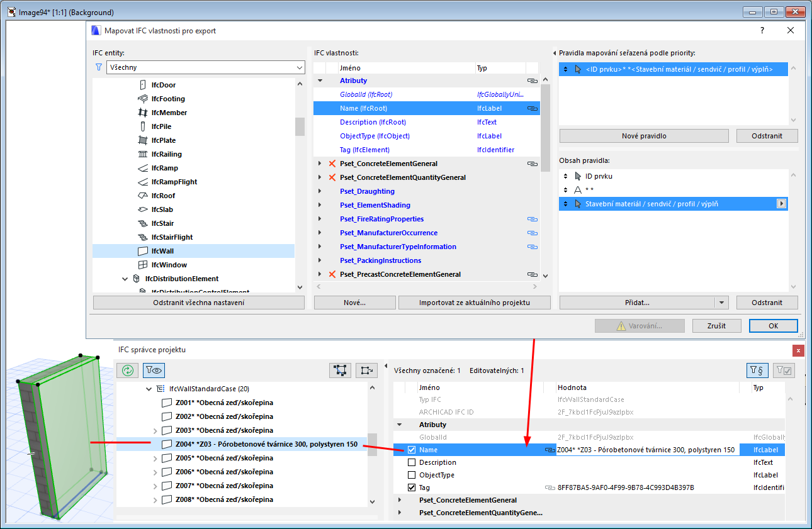Click the IfcStairFlight entity icon

[x=143, y=237]
